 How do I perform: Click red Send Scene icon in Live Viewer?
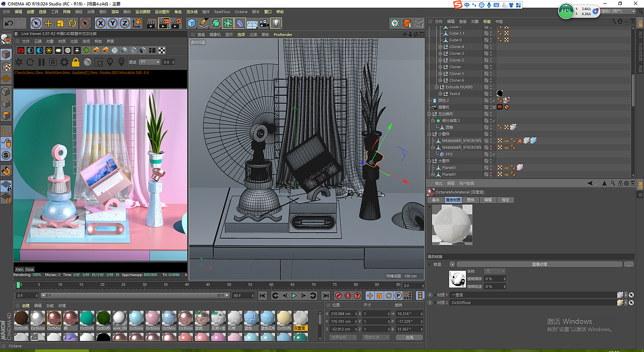click(x=21, y=50)
